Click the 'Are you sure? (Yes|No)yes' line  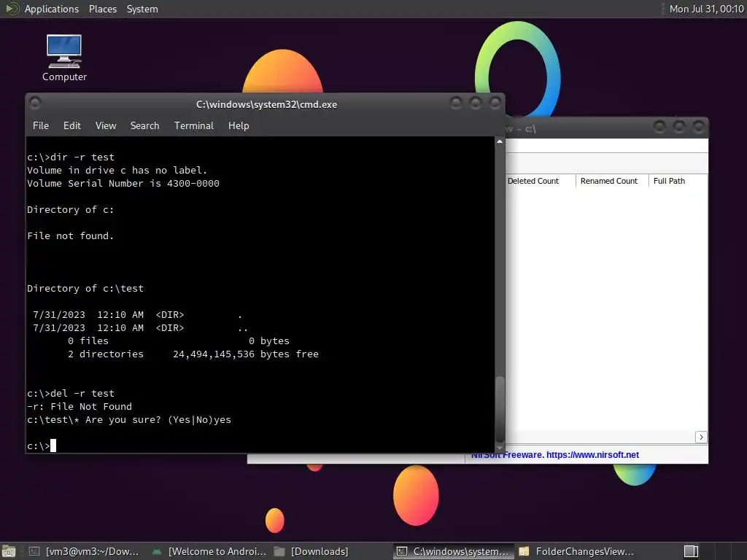128,419
